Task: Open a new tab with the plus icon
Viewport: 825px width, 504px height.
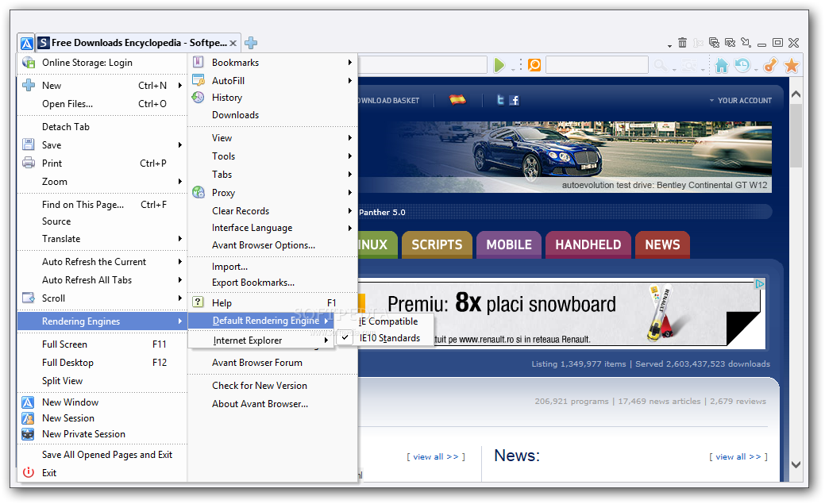Action: point(251,43)
